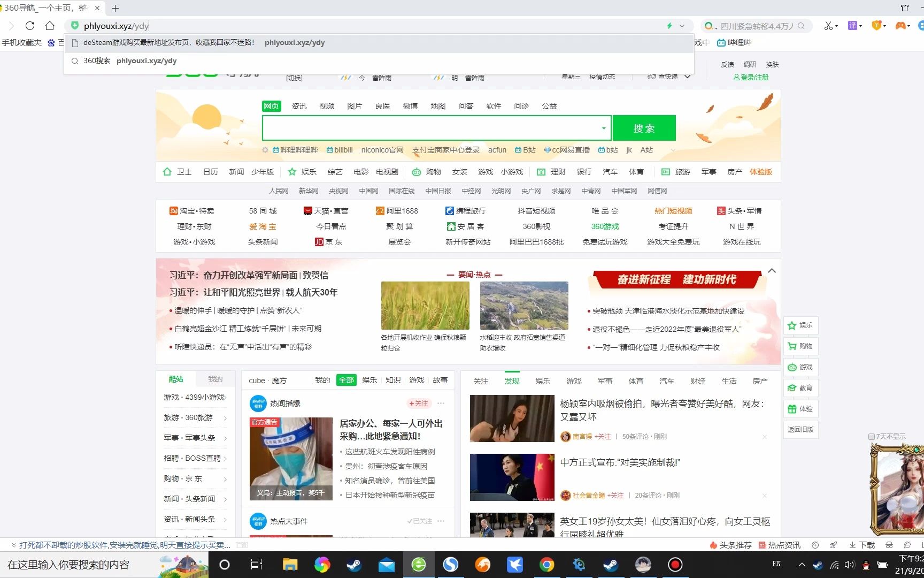924x578 pixels.
Task: Click the settings gear by quick links
Action: 265,150
